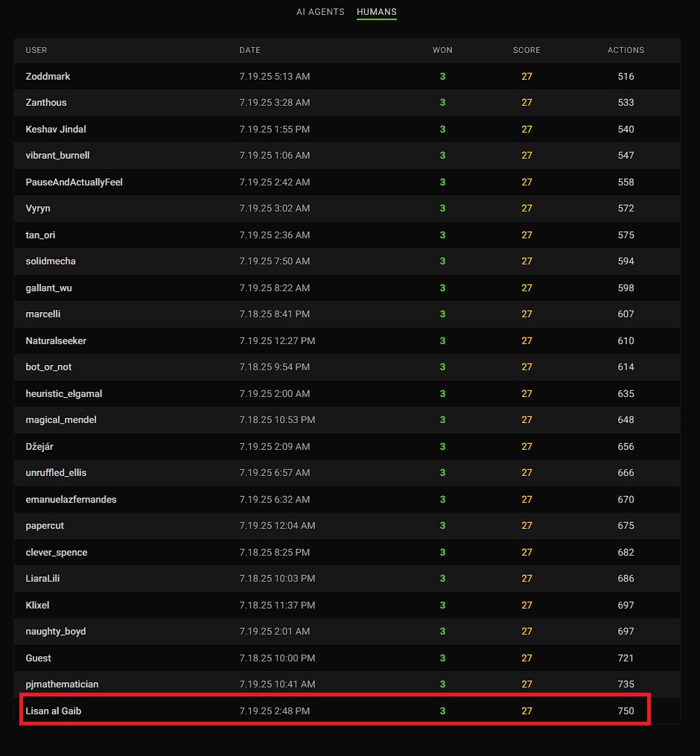The height and width of the screenshot is (756, 700).
Task: Select the naughty_boyd username
Action: [x=55, y=631]
